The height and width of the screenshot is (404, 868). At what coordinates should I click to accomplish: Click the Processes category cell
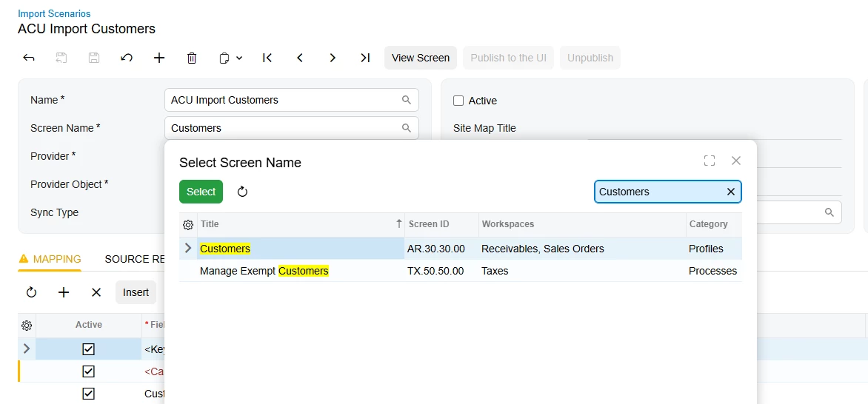click(x=713, y=271)
